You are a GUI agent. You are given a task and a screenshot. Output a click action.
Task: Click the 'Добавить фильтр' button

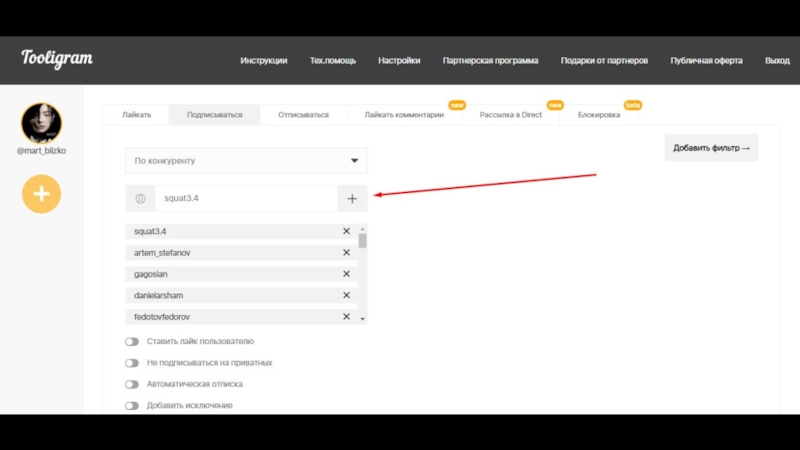[711, 148]
